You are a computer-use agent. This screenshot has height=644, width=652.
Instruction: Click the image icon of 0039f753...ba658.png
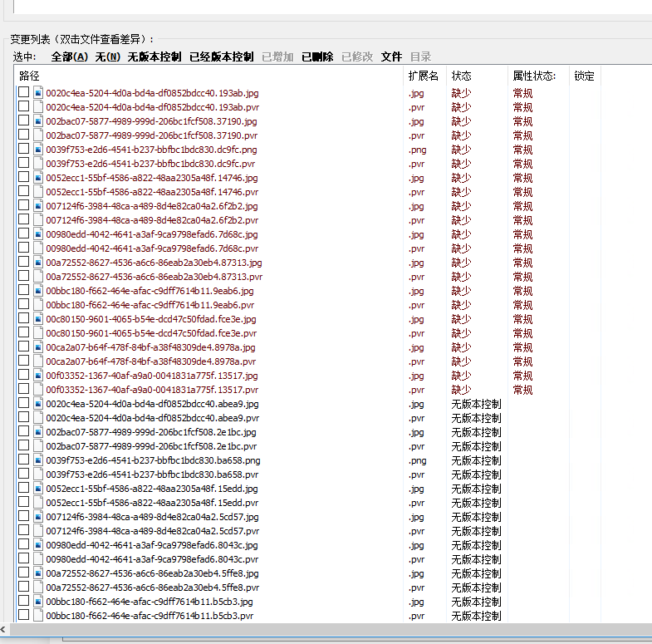click(38, 460)
